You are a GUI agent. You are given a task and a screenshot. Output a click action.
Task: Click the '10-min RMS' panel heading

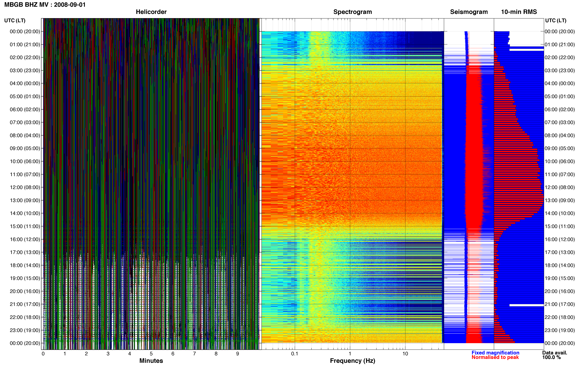(x=519, y=12)
